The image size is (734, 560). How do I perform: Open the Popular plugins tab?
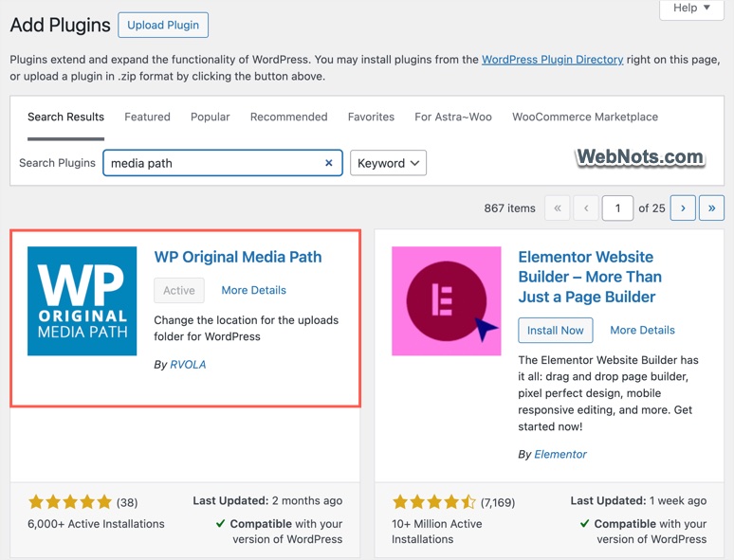pyautogui.click(x=211, y=117)
